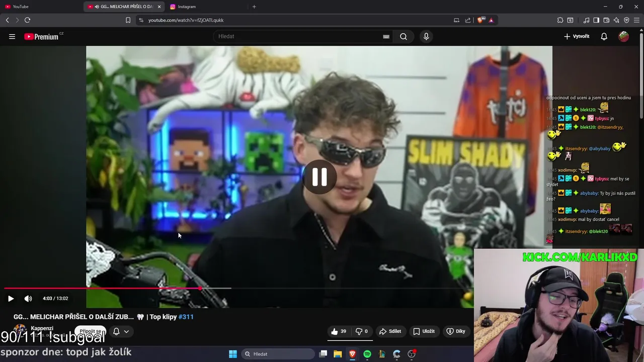Open the account avatar menu

tap(623, 36)
